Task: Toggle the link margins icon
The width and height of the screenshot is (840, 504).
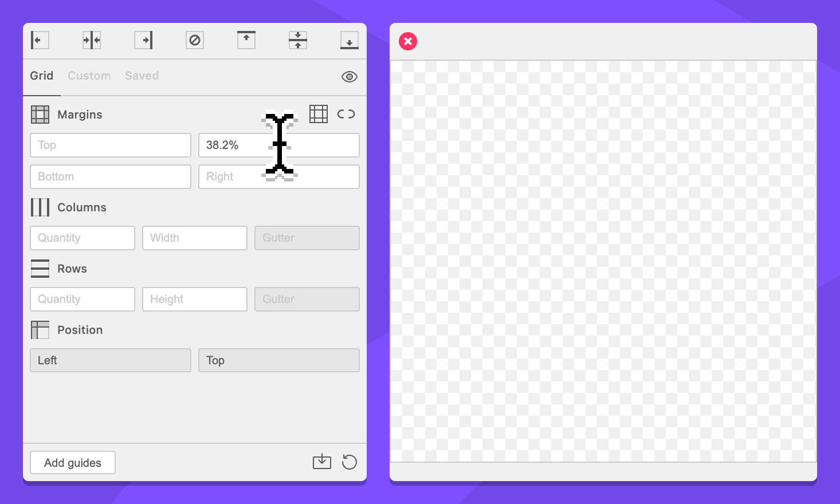Action: (346, 114)
